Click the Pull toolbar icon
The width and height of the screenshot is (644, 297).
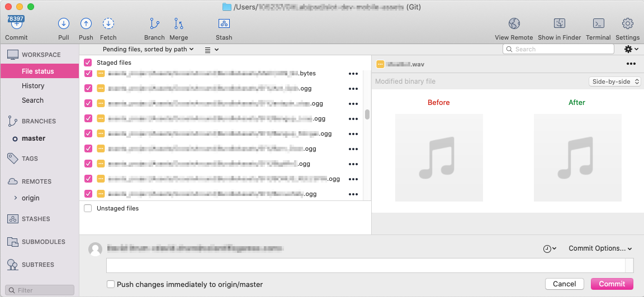[x=64, y=23]
